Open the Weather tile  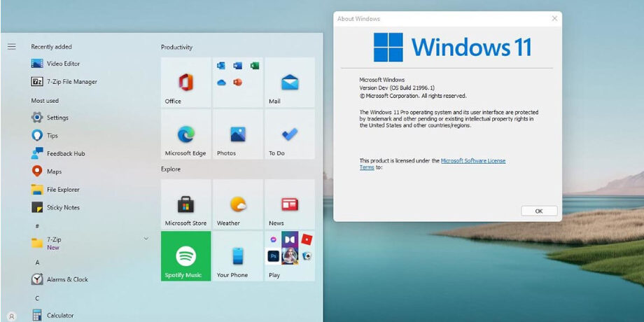click(238, 204)
